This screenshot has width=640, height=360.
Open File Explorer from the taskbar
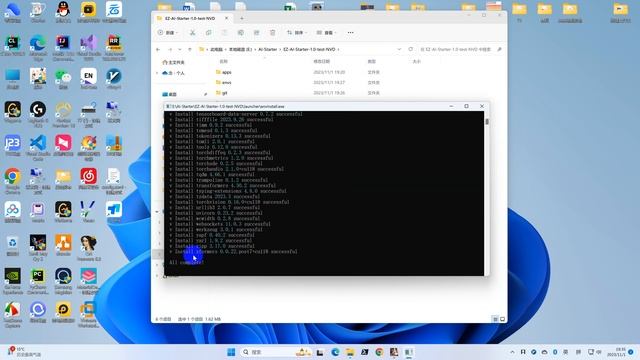[350, 352]
